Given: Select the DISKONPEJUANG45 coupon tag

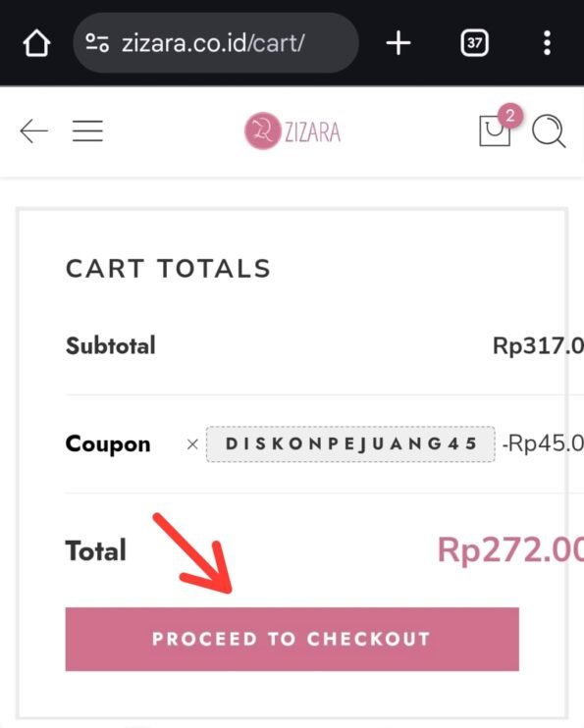Looking at the screenshot, I should coord(350,443).
